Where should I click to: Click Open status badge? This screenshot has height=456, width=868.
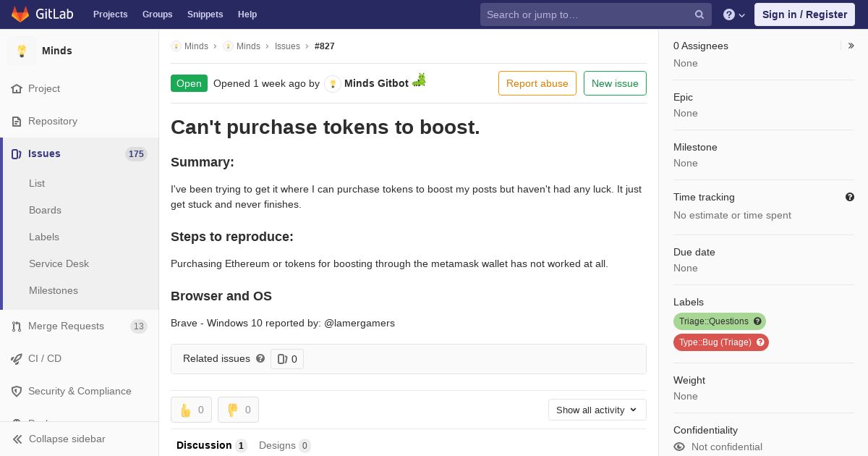click(189, 83)
